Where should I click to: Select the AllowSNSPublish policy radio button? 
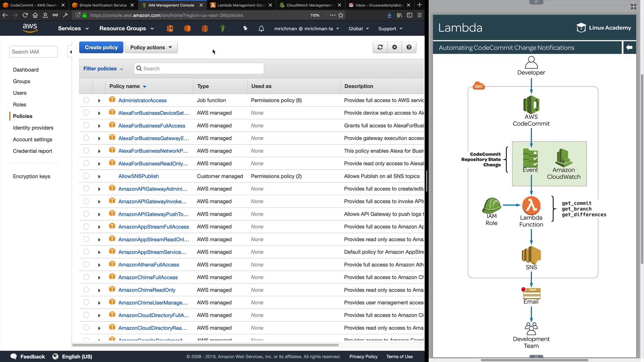click(86, 176)
